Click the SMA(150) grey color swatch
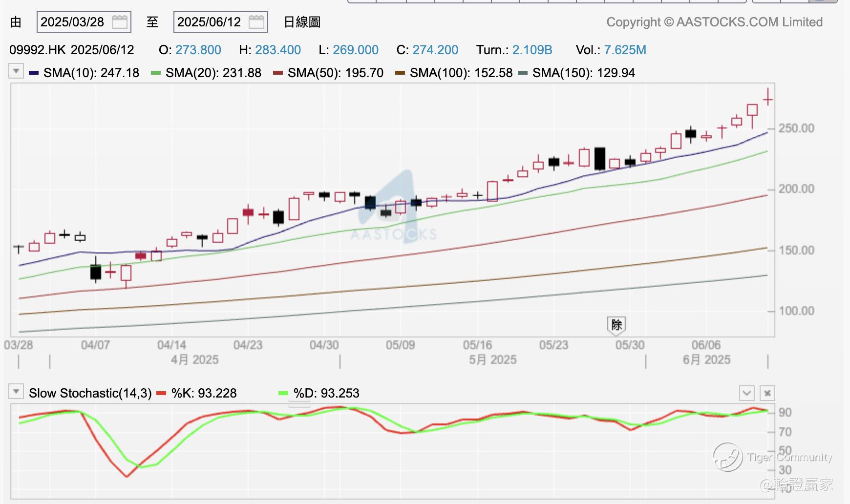Screen dimensions: 850x504 (523, 73)
